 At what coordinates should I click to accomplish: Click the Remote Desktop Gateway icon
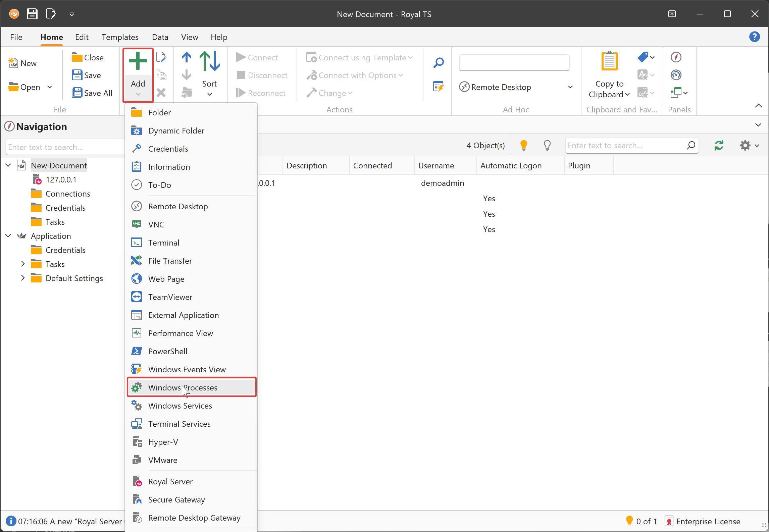(x=137, y=518)
